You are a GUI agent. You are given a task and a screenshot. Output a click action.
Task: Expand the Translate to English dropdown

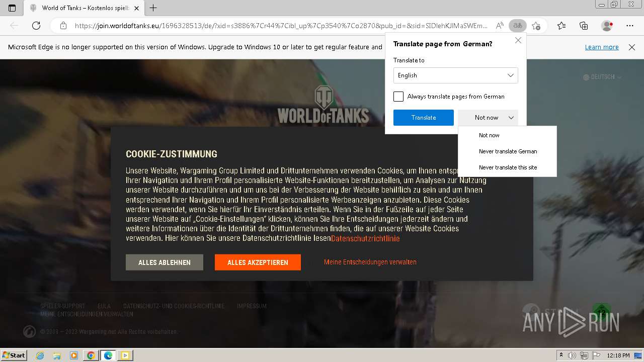point(455,75)
